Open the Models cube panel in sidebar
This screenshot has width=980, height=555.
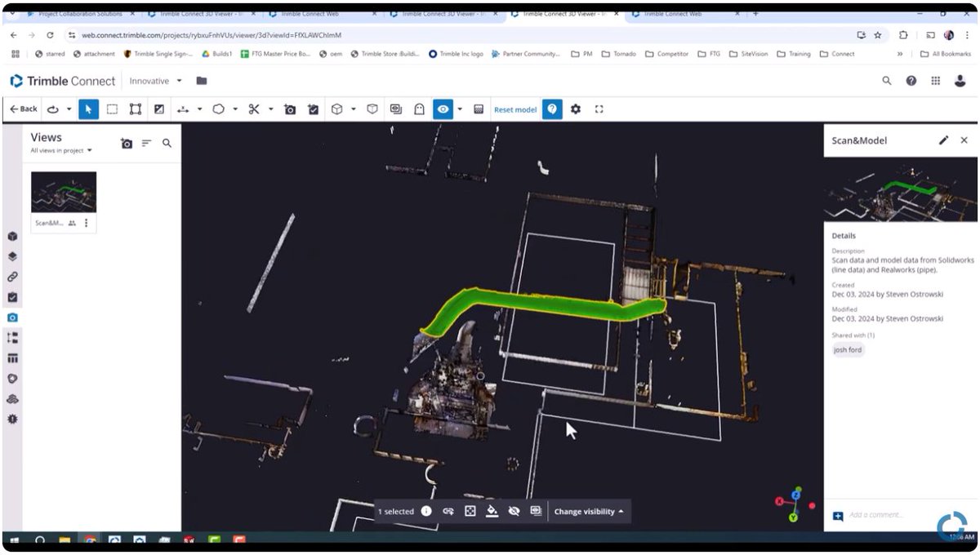[12, 236]
